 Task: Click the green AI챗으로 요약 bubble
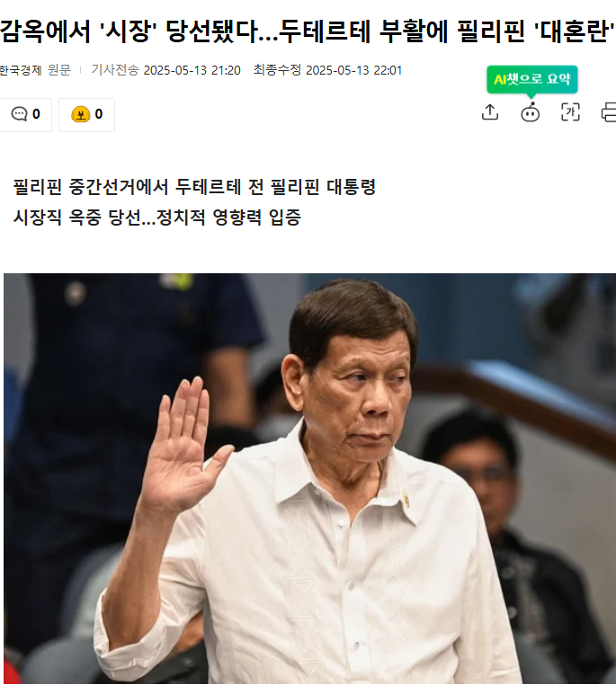pos(532,80)
